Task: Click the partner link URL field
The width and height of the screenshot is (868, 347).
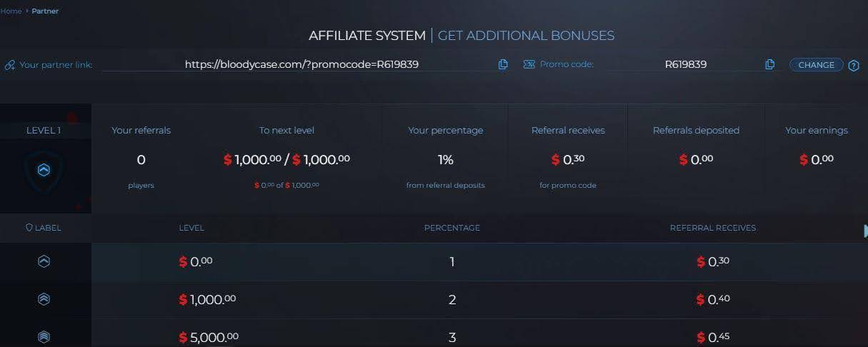Action: [x=301, y=64]
